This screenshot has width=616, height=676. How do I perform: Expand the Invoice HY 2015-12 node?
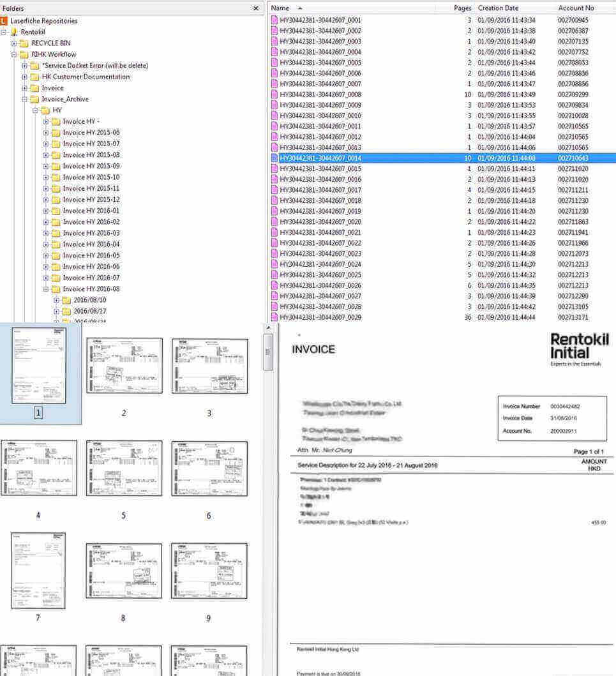(x=46, y=200)
